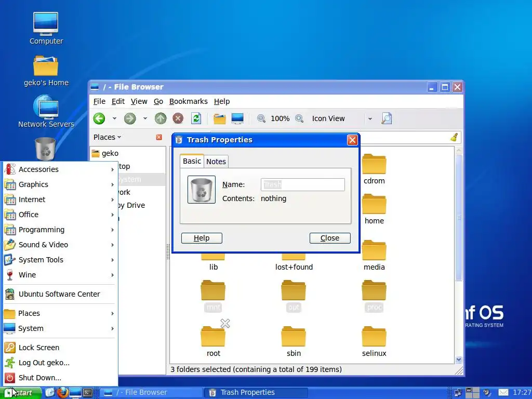Switch to File Browser taskbar entry
This screenshot has height=399, width=532.
tap(151, 393)
